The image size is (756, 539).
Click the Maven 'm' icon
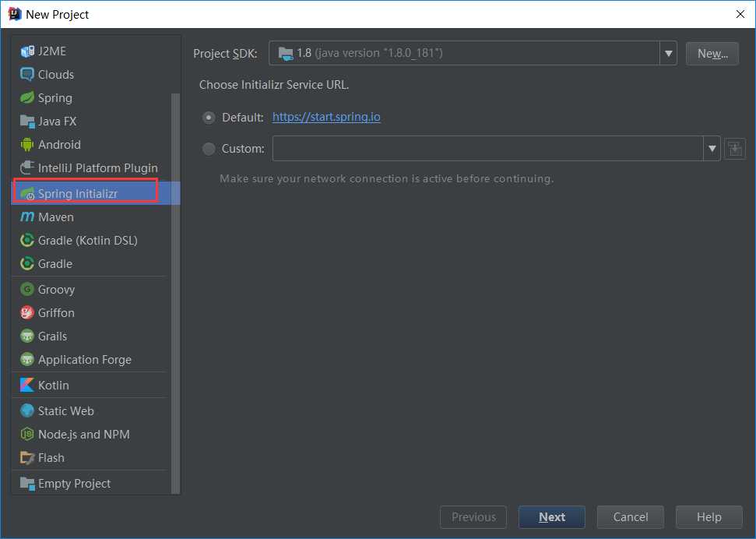point(27,217)
